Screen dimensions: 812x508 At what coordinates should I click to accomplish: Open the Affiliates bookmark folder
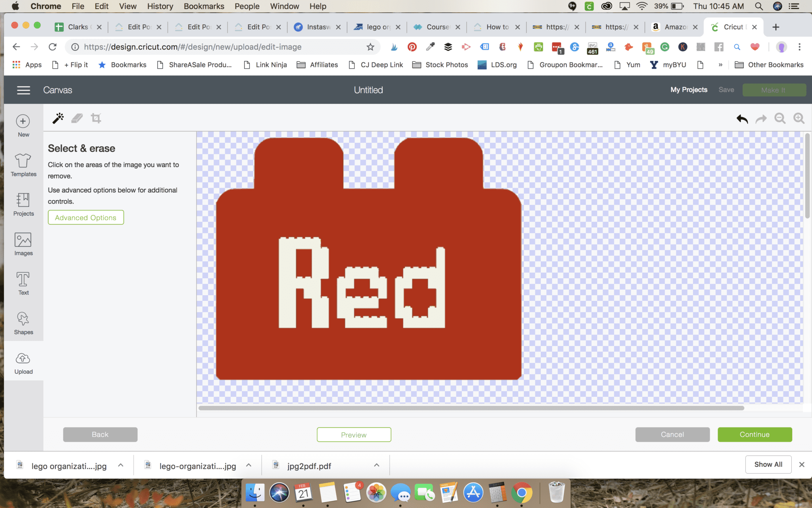pos(318,65)
